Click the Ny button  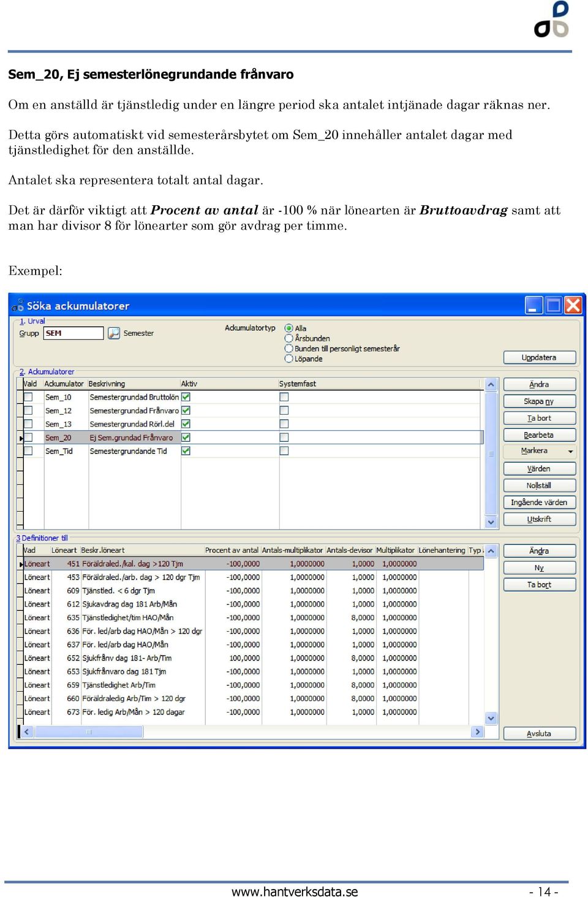point(540,568)
